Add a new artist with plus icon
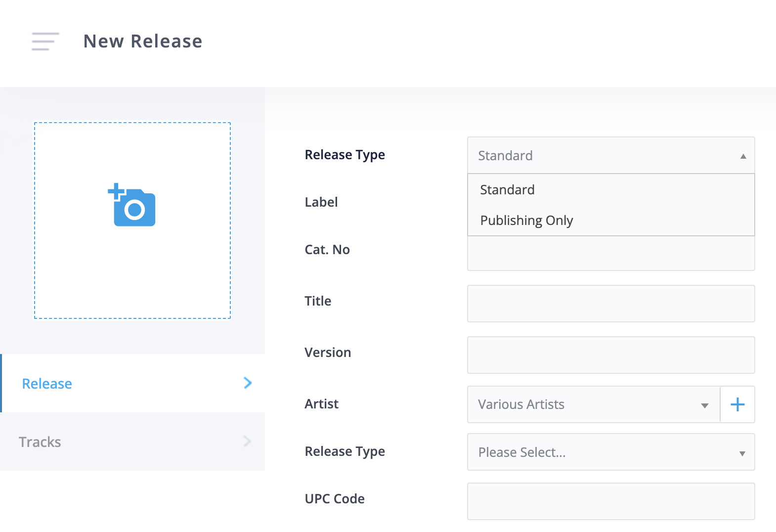 coord(737,404)
